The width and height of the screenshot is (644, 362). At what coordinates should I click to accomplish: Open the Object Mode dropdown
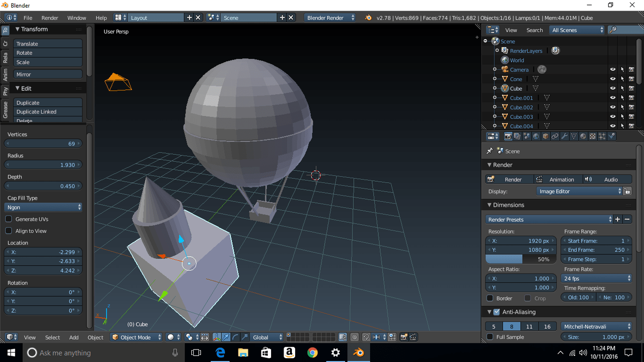tap(136, 337)
